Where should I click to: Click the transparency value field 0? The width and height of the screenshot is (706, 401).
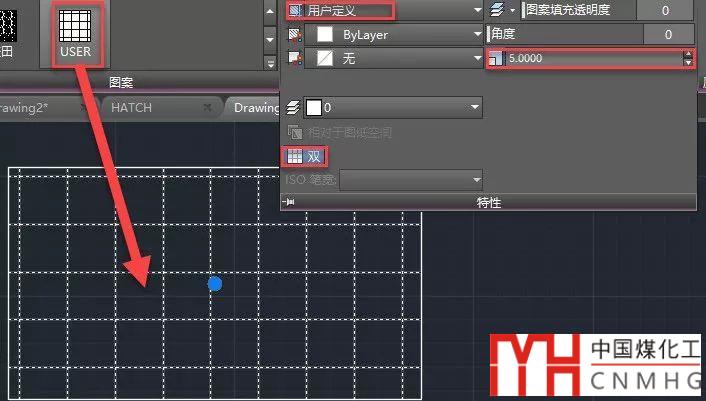tap(665, 10)
